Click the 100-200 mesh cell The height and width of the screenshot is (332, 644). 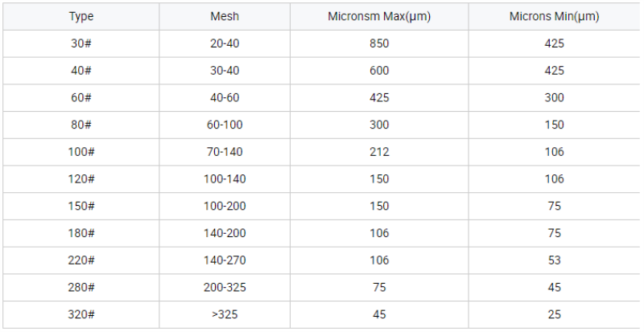(x=225, y=206)
